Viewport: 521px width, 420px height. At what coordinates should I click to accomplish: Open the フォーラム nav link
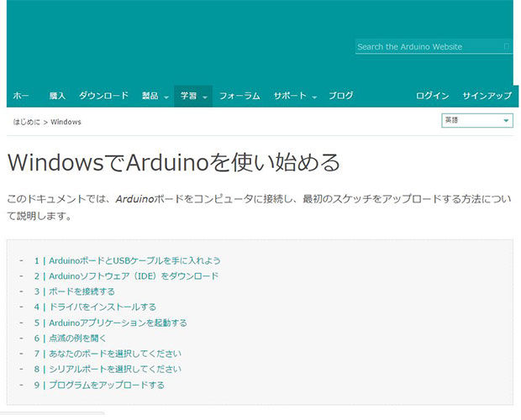pos(239,96)
